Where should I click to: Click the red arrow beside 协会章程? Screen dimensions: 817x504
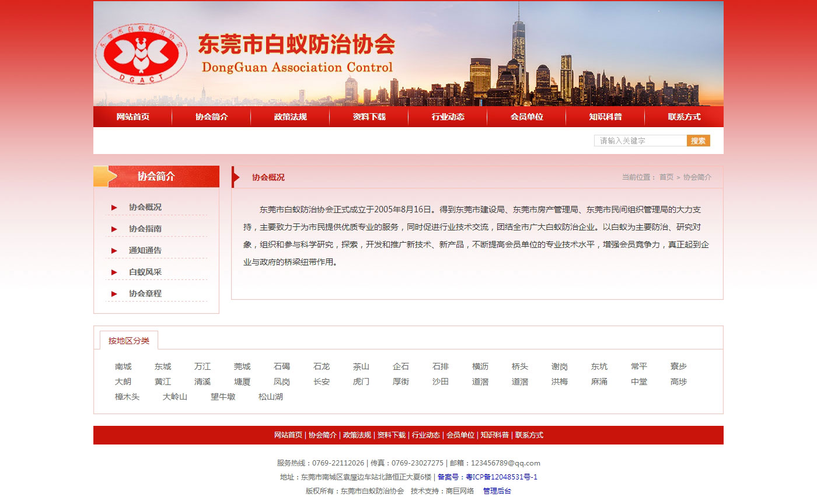coord(114,294)
